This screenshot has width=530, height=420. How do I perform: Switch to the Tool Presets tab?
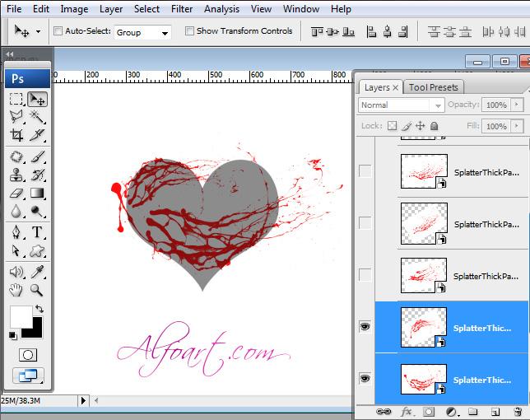point(433,87)
